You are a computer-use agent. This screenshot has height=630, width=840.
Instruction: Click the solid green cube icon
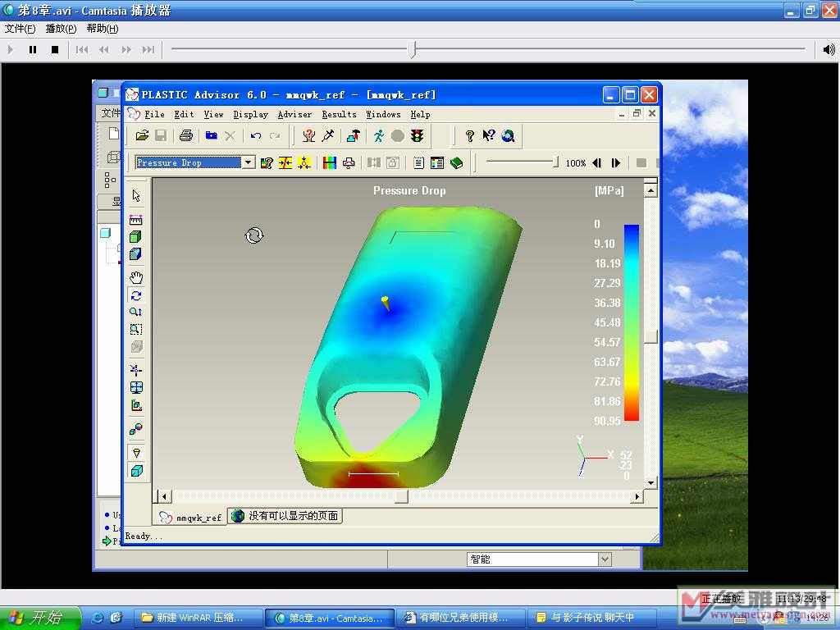(136, 237)
